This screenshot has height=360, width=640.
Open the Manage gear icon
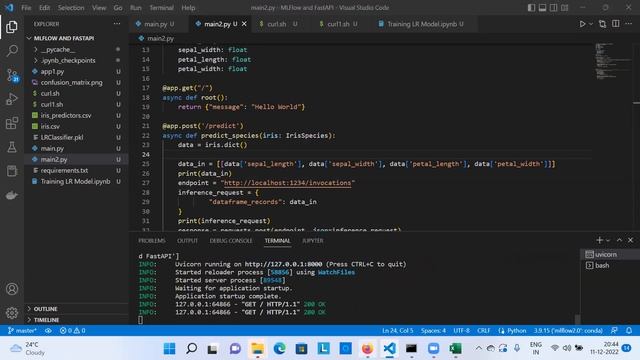(12, 313)
